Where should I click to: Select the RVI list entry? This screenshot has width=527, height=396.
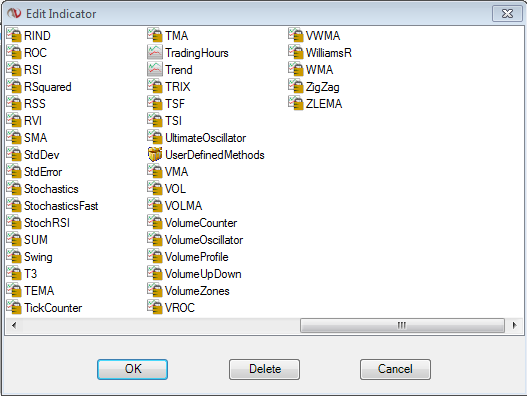33,121
